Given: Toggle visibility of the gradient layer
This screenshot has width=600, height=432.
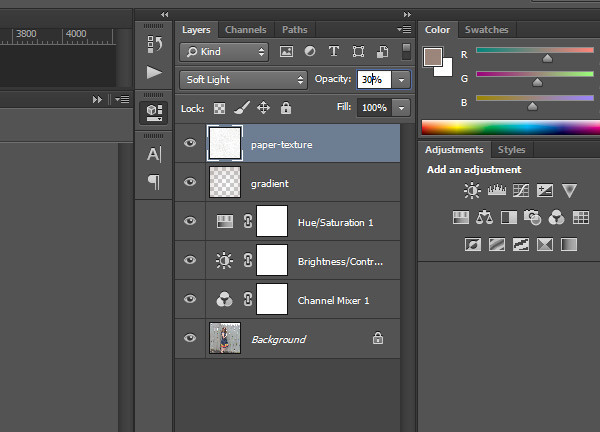Looking at the screenshot, I should click(190, 182).
